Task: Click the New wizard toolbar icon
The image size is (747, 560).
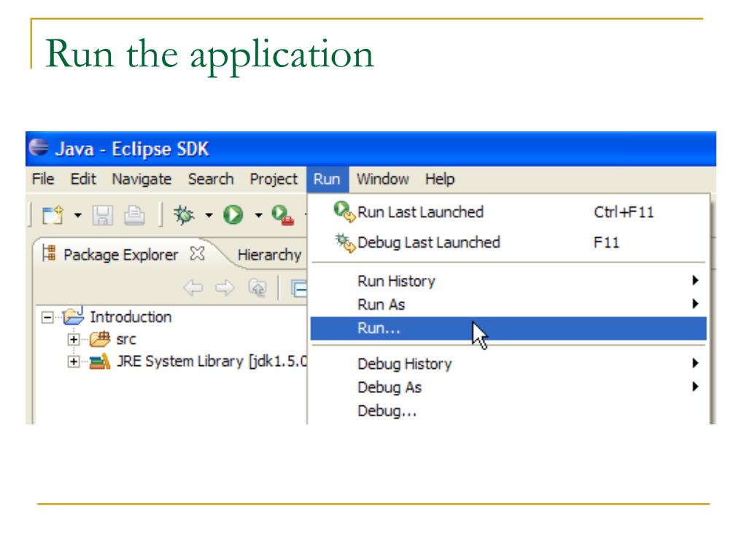Action: point(53,215)
